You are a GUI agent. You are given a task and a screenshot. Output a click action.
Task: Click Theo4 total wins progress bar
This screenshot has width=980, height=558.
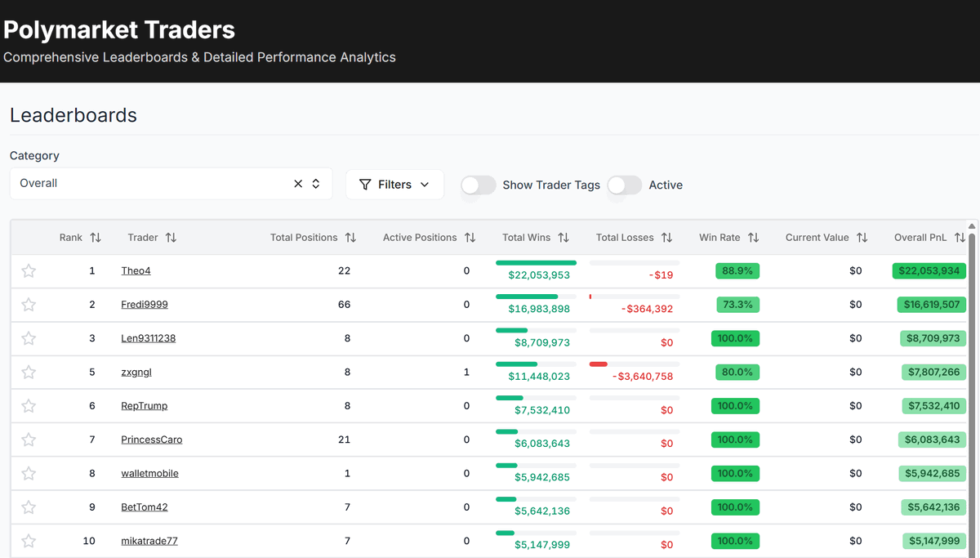536,263
